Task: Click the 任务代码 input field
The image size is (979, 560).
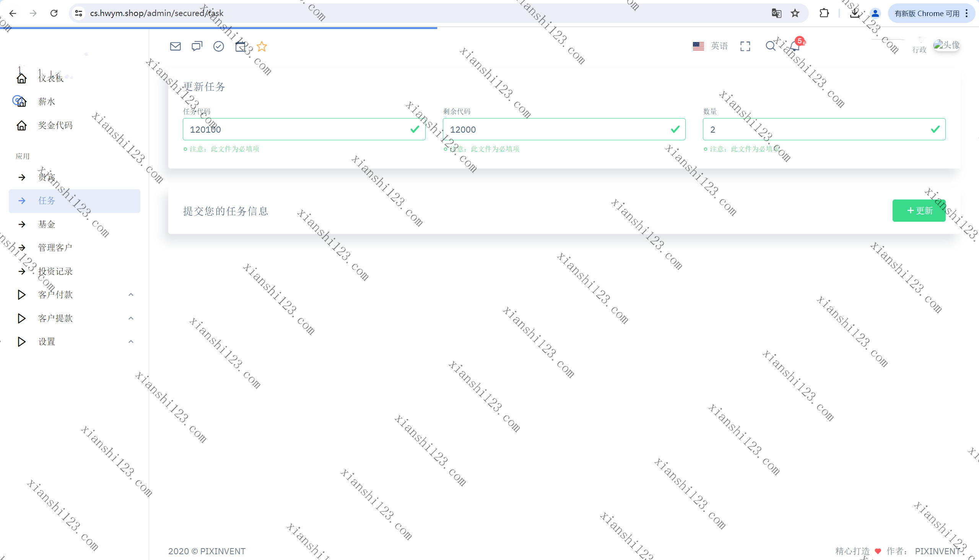Action: click(304, 129)
